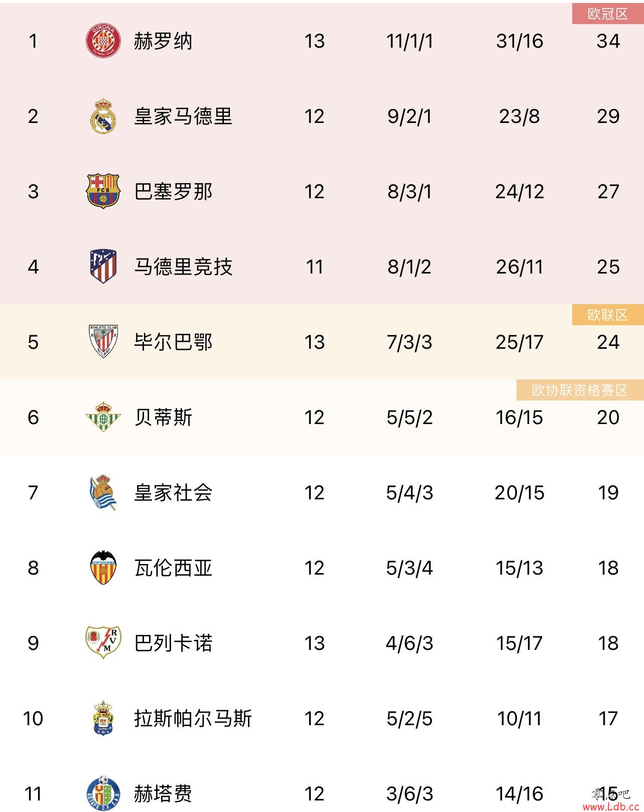Click the Valencia CF bat crest
The width and height of the screenshot is (644, 812).
103,568
